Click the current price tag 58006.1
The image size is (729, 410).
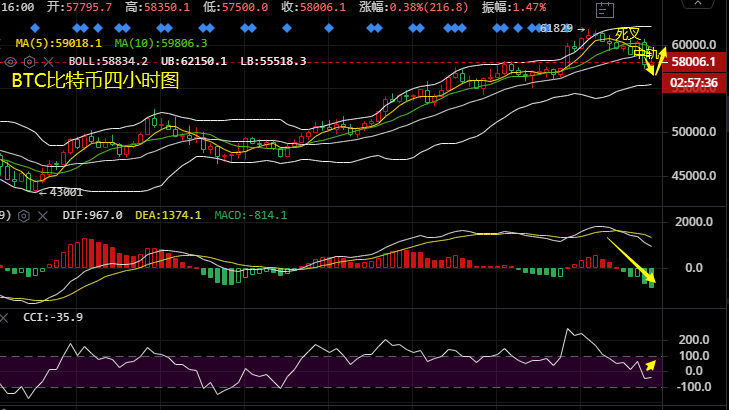[699, 62]
